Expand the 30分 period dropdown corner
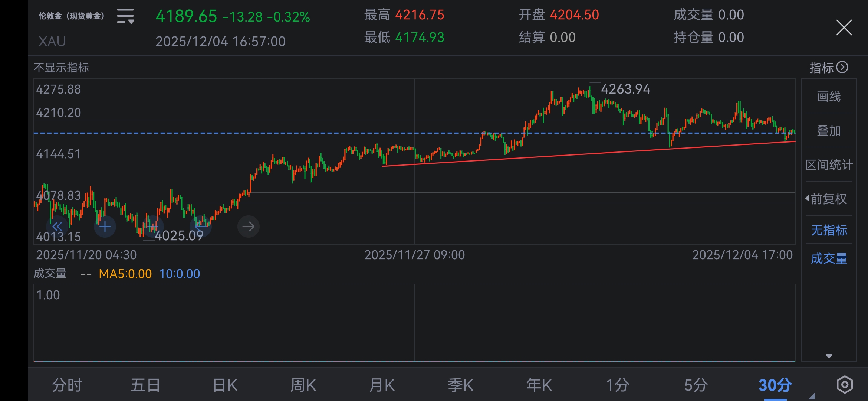The height and width of the screenshot is (401, 868). tap(812, 396)
